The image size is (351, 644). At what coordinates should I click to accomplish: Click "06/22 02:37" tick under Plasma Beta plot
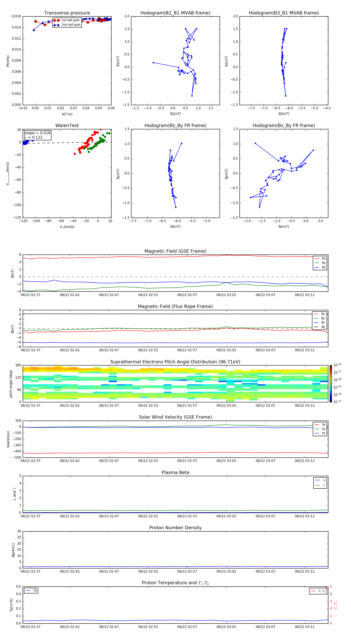[30, 516]
